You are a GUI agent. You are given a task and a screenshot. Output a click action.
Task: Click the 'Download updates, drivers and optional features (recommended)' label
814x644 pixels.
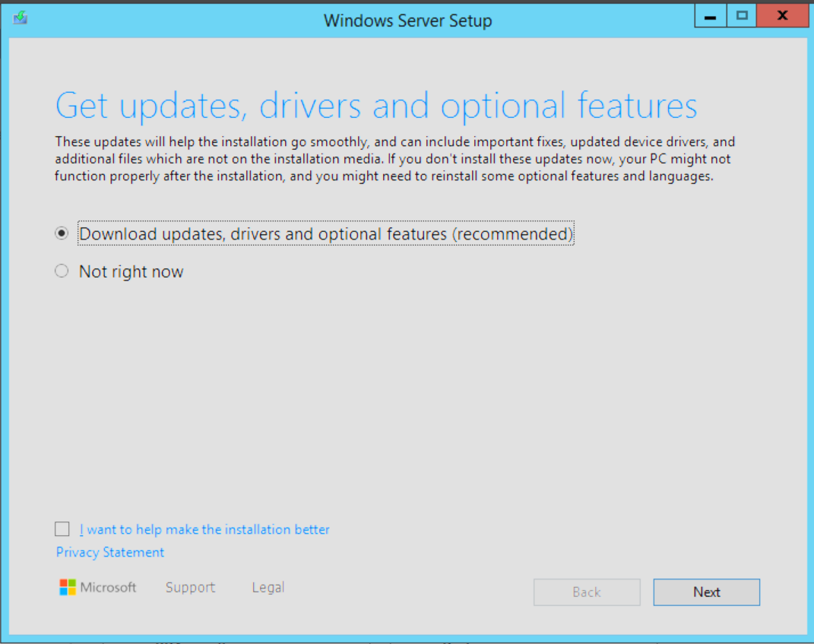pyautogui.click(x=326, y=234)
